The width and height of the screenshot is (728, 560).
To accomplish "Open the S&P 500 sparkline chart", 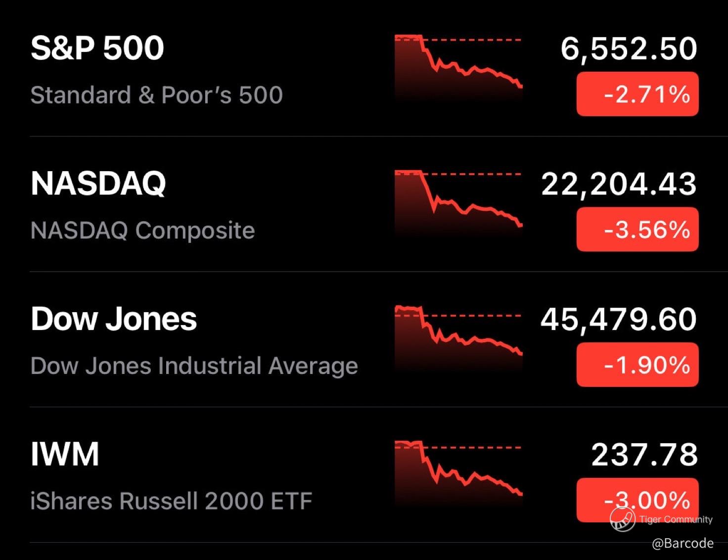I will tap(458, 68).
